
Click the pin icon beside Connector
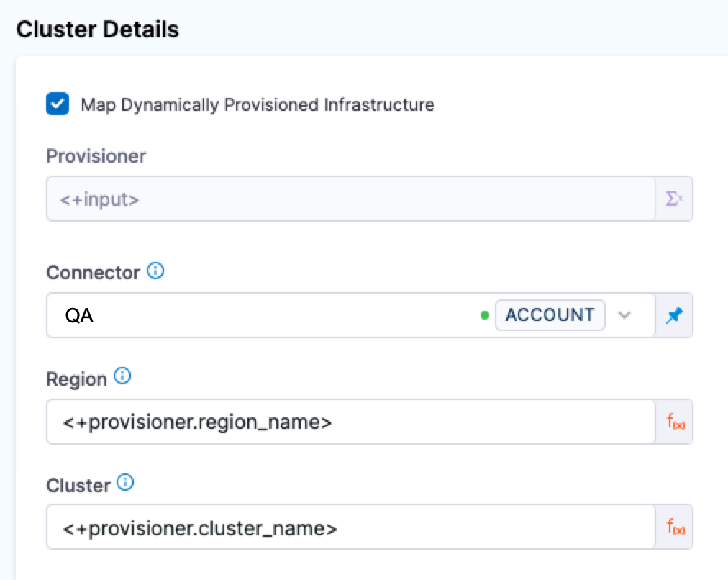(674, 315)
